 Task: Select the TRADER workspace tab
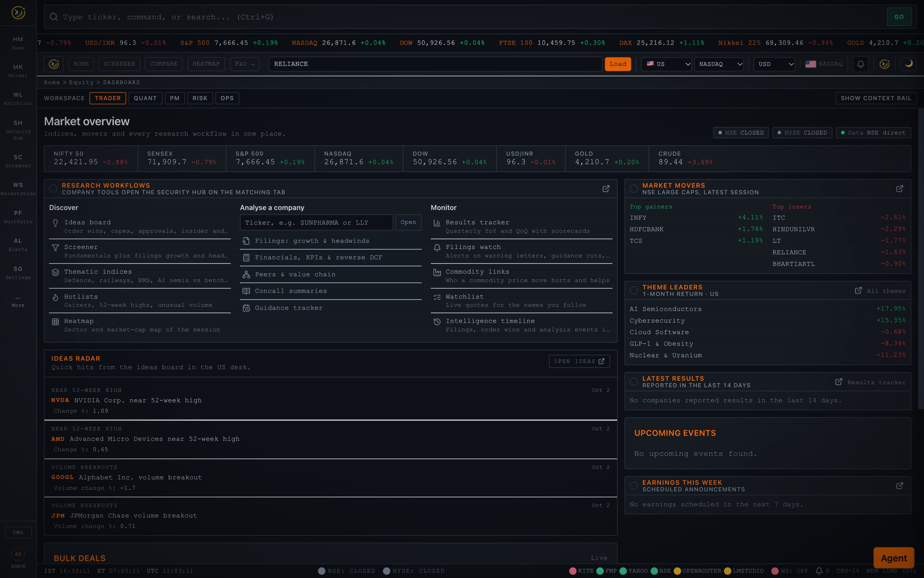(108, 98)
